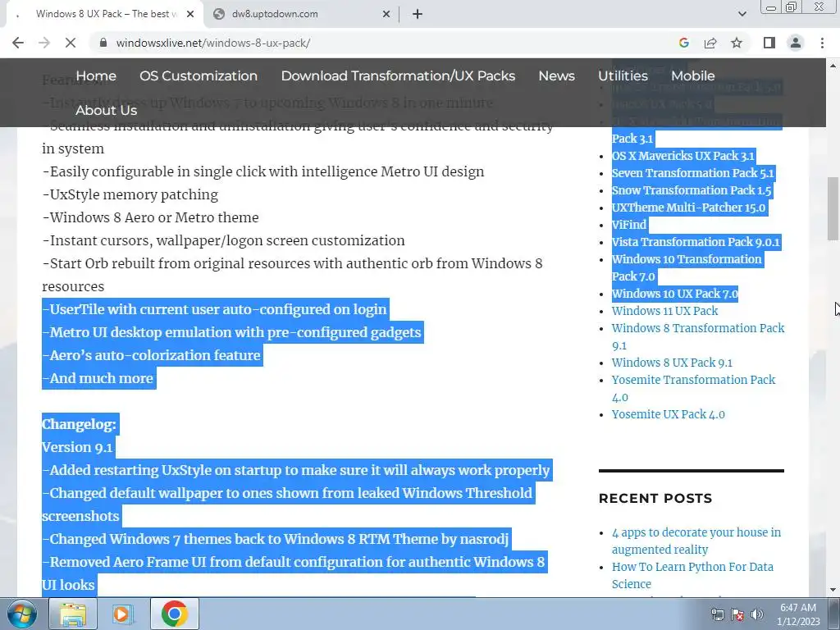Screen dimensions: 840x630
Task: Open Download Transformation/UX Packs menu
Action: (x=398, y=76)
